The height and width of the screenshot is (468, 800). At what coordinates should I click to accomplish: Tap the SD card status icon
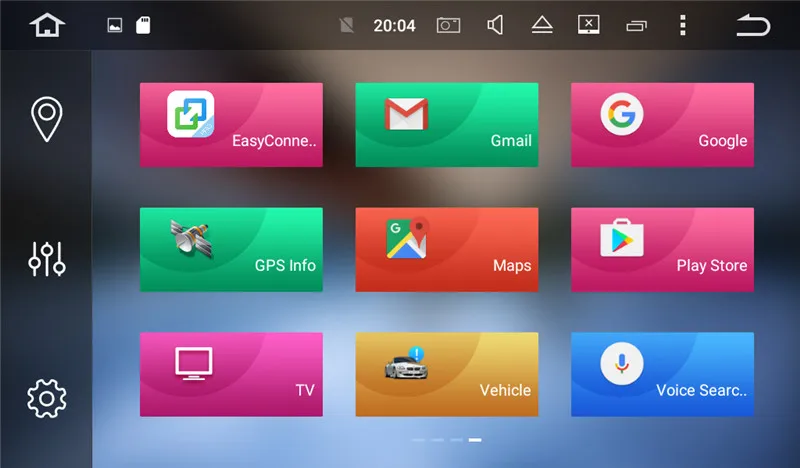[x=143, y=25]
